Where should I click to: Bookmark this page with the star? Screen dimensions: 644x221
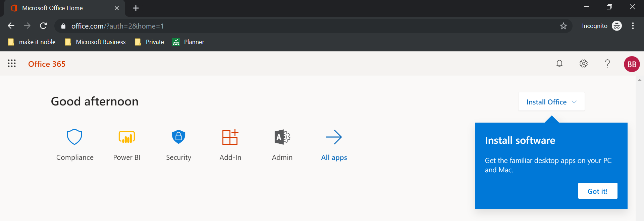[563, 26]
